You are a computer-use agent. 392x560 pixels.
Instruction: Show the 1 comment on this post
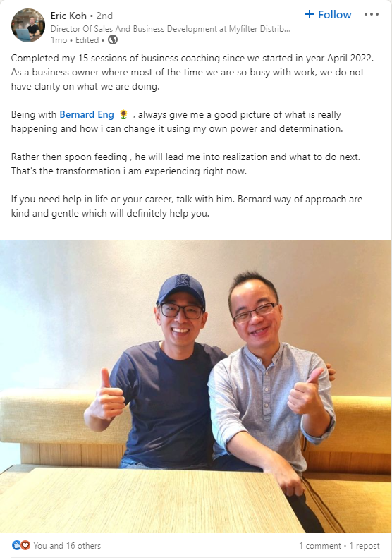(320, 546)
